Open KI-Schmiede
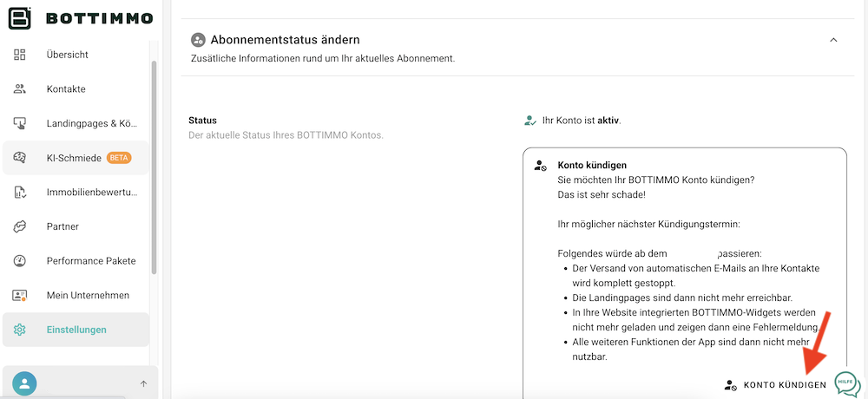Image resolution: width=868 pixels, height=399 pixels. pyautogui.click(x=76, y=158)
